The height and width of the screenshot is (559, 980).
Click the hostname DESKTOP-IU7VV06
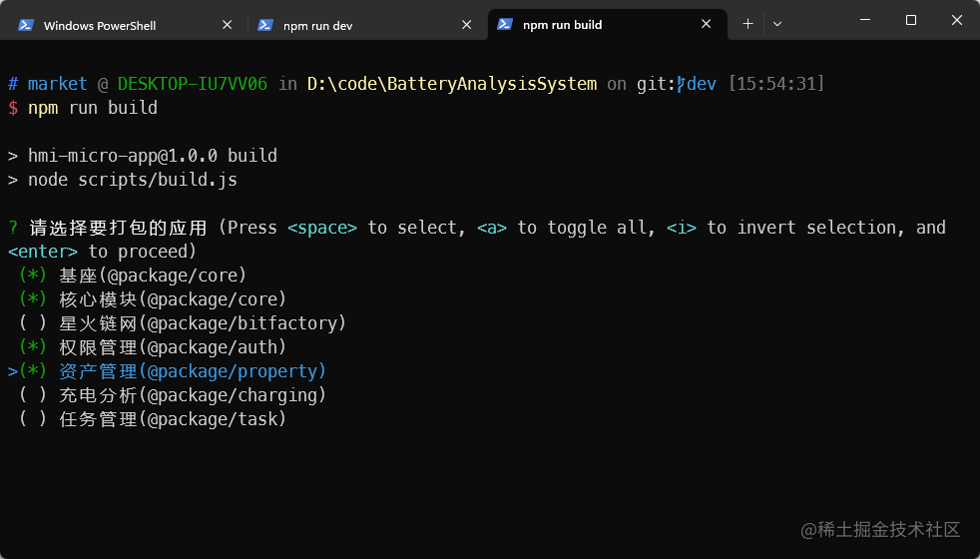[x=193, y=84]
